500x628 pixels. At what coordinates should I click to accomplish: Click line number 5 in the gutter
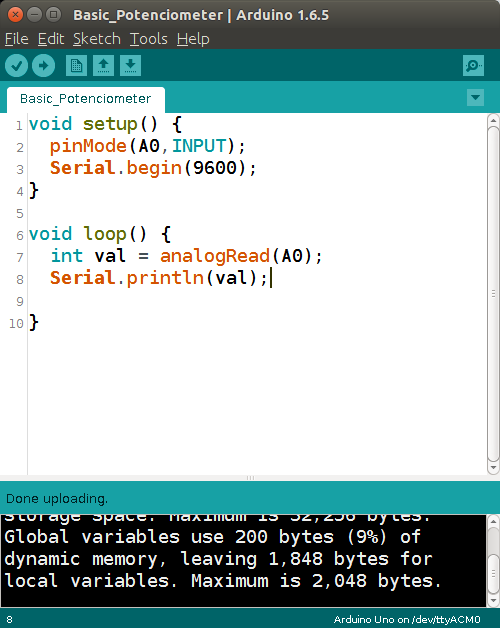(20, 213)
